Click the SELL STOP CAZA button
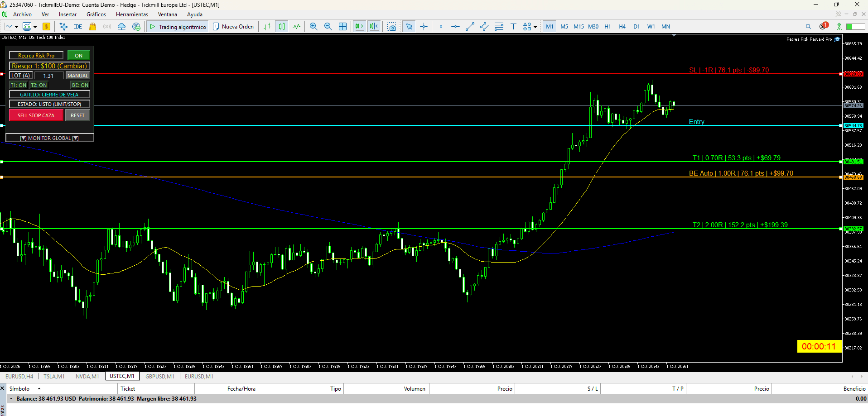Viewport: 868px width, 416px height. [36, 115]
